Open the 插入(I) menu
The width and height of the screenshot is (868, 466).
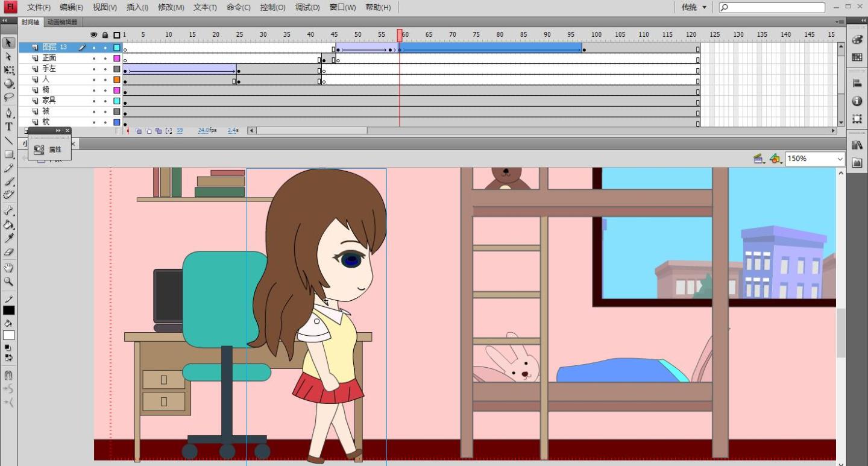pyautogui.click(x=137, y=7)
